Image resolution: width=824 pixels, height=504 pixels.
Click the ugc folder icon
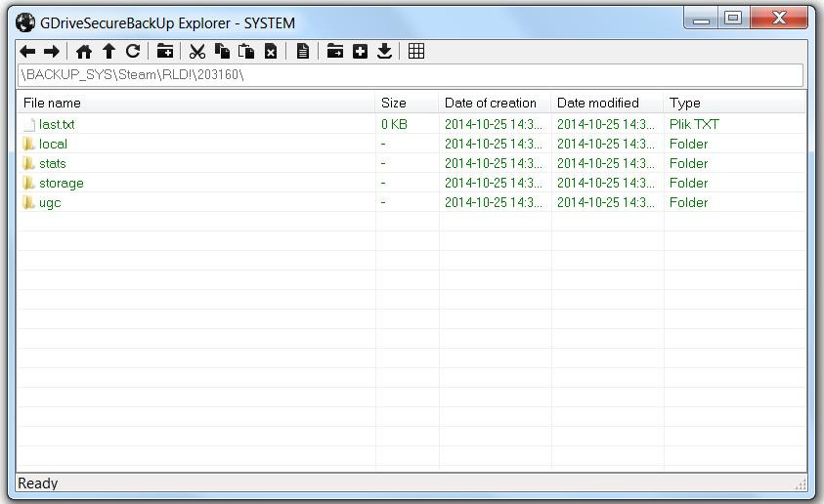29,202
